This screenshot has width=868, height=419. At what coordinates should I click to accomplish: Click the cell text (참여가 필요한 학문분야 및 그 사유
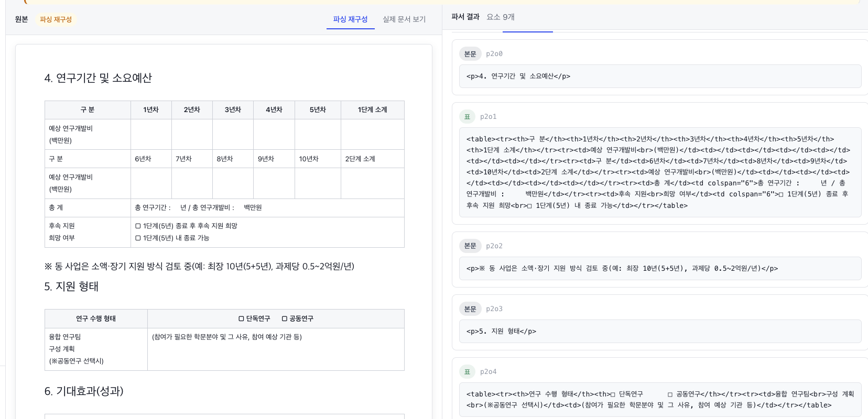[227, 337]
